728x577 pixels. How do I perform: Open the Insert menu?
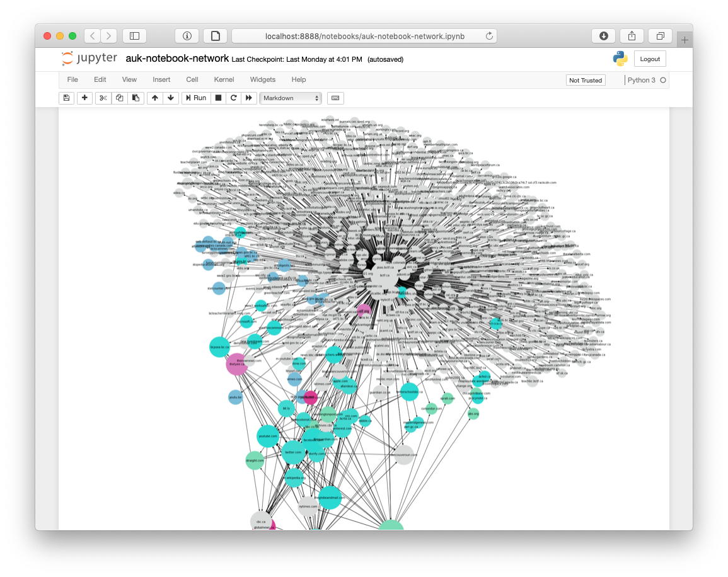point(161,80)
